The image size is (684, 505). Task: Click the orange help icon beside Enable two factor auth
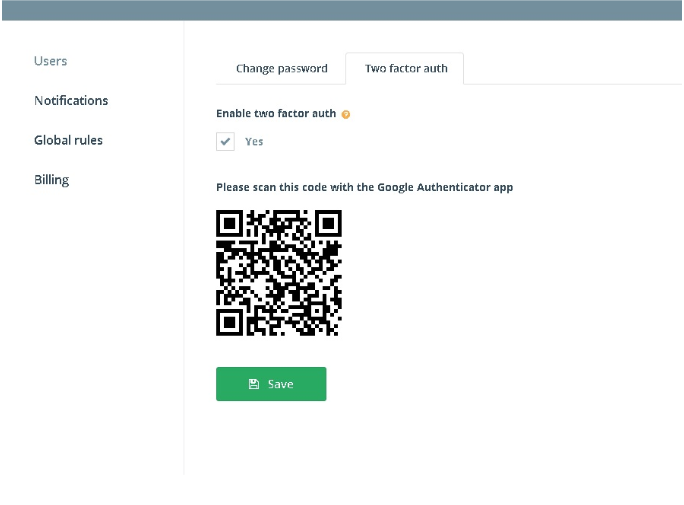pyautogui.click(x=345, y=114)
